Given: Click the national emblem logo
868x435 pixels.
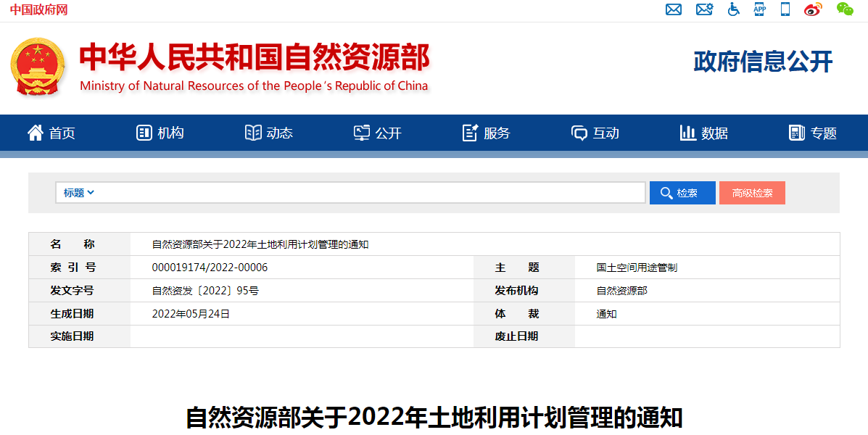Looking at the screenshot, I should pyautogui.click(x=37, y=67).
